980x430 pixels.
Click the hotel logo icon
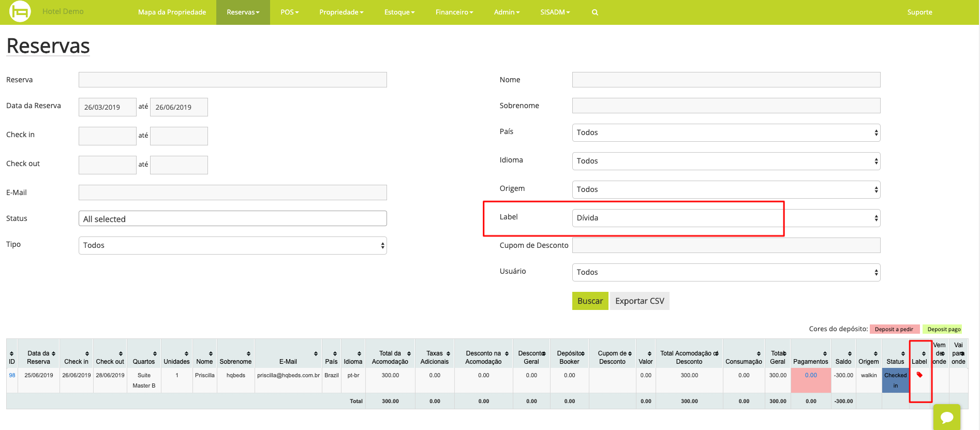20,11
